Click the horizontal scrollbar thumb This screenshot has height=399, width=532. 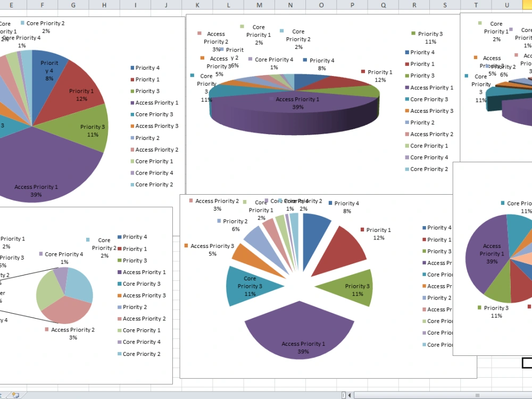click(x=477, y=395)
